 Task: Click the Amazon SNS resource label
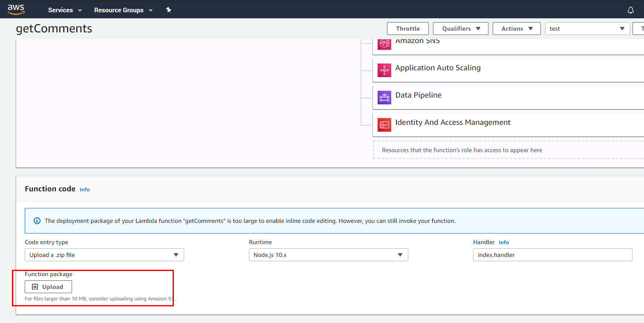418,41
